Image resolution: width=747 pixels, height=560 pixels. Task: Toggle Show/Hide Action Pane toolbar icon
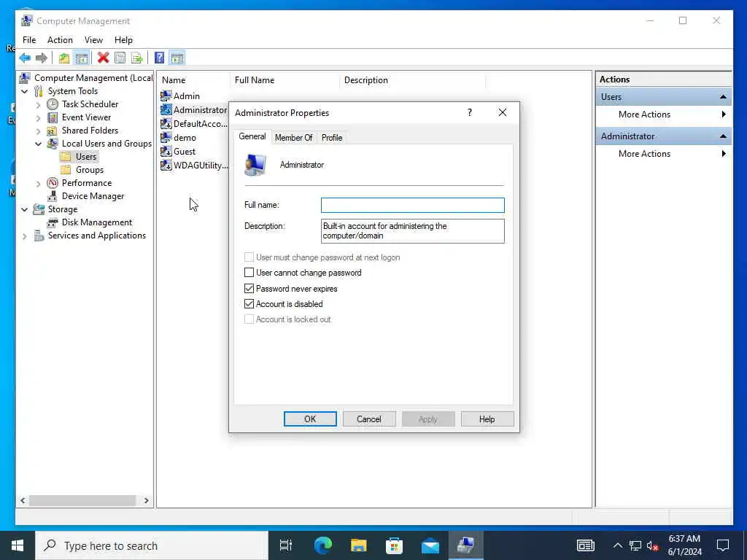(177, 58)
